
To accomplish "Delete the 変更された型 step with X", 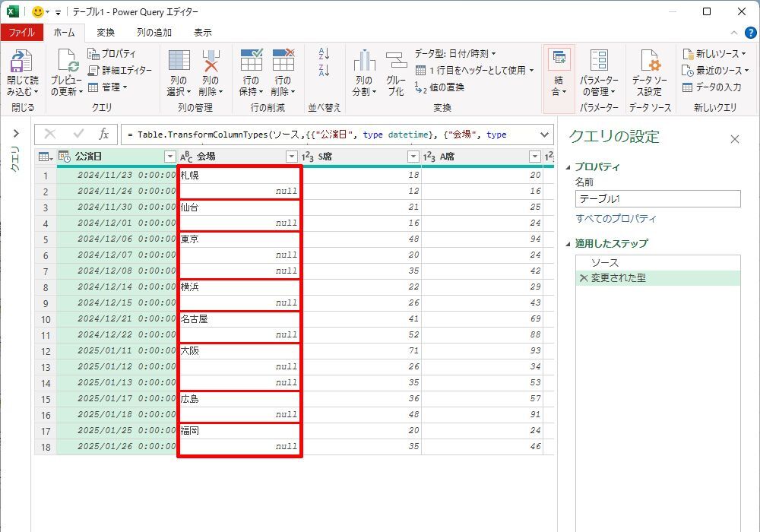I will click(x=584, y=278).
